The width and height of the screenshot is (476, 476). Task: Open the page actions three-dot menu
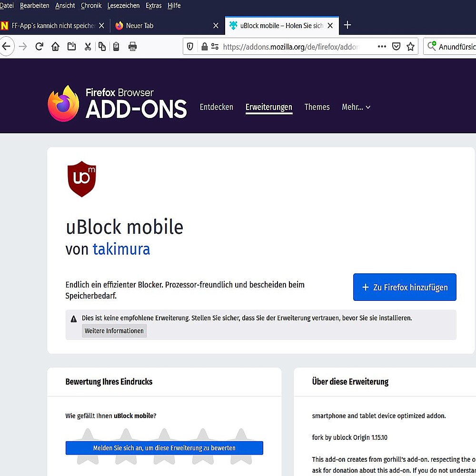[x=382, y=47]
